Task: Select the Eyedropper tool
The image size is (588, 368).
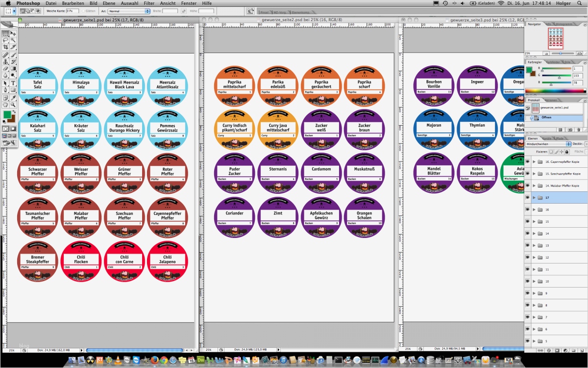Action: [13, 98]
